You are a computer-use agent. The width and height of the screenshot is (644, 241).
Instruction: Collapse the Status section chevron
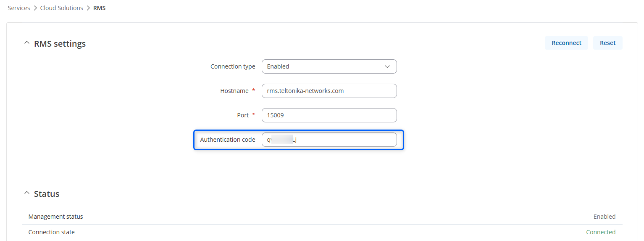[x=27, y=193]
